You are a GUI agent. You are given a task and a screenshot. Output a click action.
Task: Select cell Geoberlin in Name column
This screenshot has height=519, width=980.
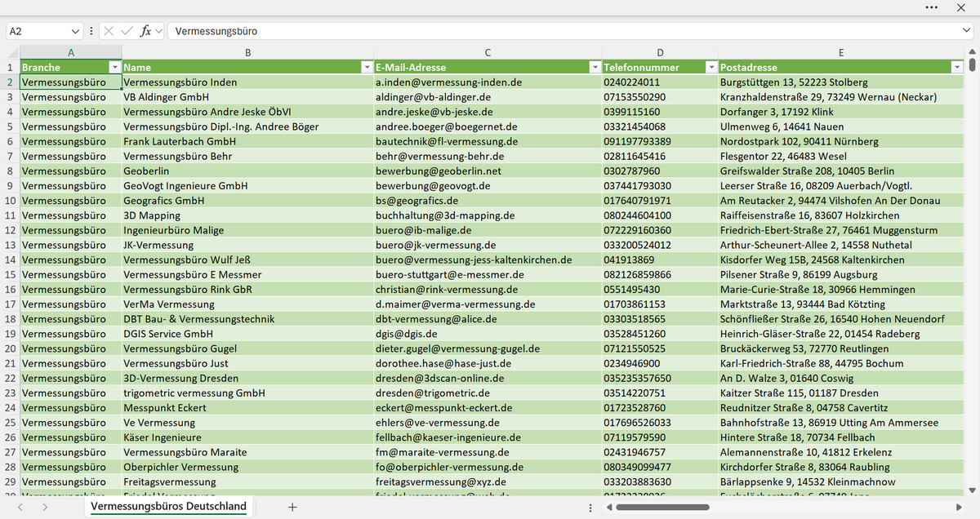247,171
